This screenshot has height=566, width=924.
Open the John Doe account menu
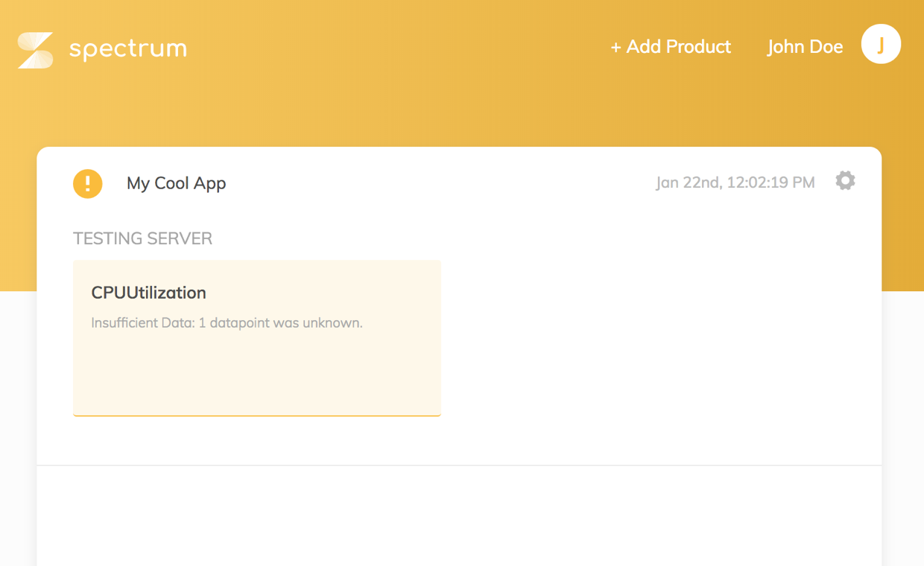pyautogui.click(x=805, y=46)
